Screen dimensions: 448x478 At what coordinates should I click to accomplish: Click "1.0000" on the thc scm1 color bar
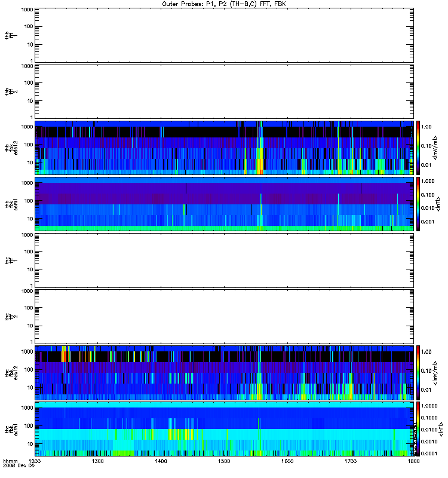pos(429,406)
